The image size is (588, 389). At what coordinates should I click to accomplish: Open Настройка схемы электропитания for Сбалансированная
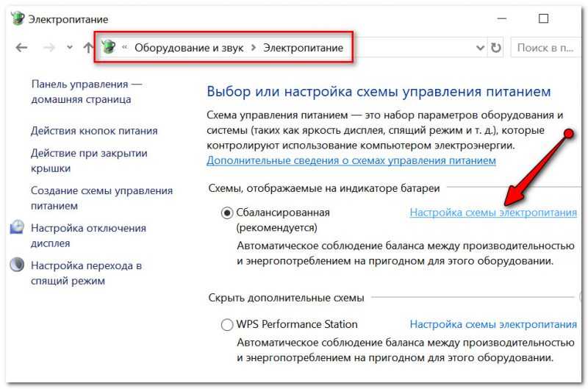[x=493, y=213]
